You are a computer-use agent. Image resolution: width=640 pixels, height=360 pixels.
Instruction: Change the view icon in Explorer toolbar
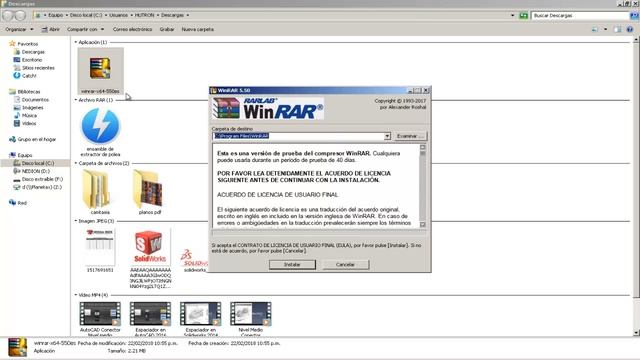595,29
